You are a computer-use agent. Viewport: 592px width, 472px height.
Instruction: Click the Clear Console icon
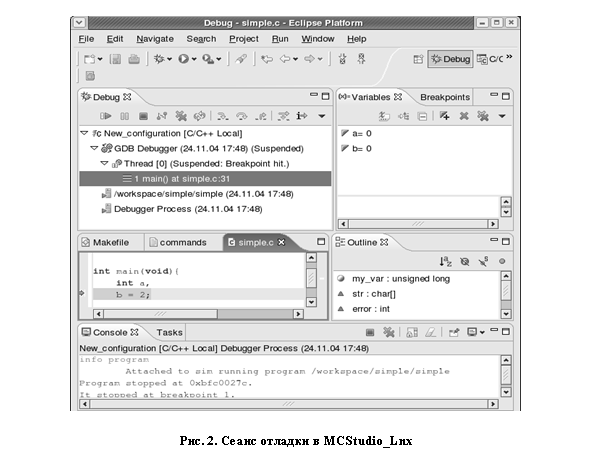[x=430, y=332]
